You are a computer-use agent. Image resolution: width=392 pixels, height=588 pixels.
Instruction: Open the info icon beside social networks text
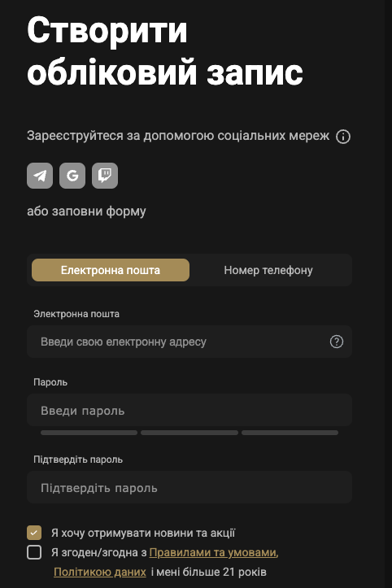pyautogui.click(x=343, y=137)
